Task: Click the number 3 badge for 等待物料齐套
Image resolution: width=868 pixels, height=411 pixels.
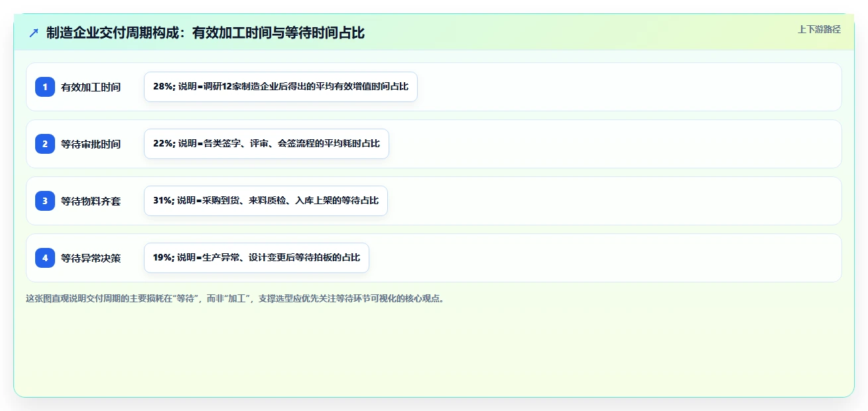Action: [45, 201]
